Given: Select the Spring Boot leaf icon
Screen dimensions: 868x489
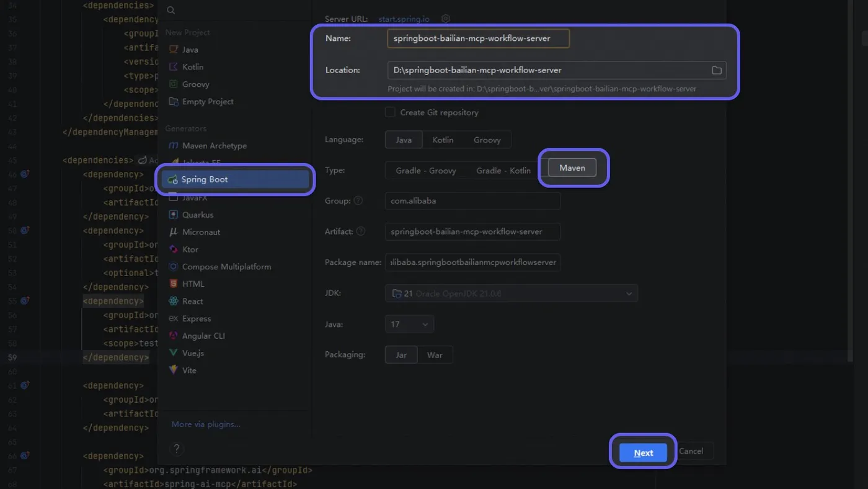Looking at the screenshot, I should [173, 179].
